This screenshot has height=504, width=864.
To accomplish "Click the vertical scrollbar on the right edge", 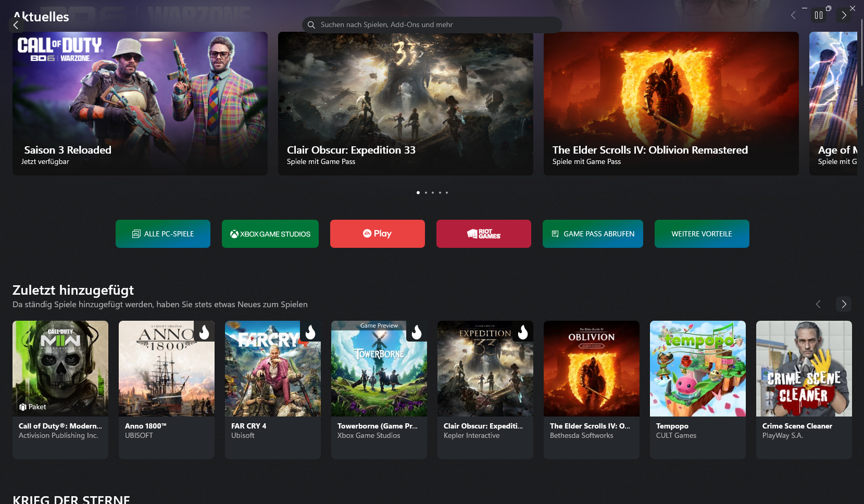I will coord(862,52).
